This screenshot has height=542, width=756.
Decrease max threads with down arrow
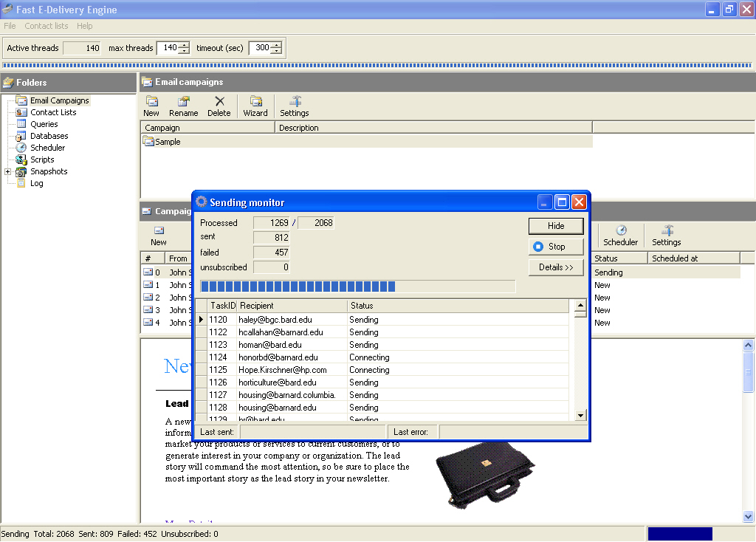point(185,51)
